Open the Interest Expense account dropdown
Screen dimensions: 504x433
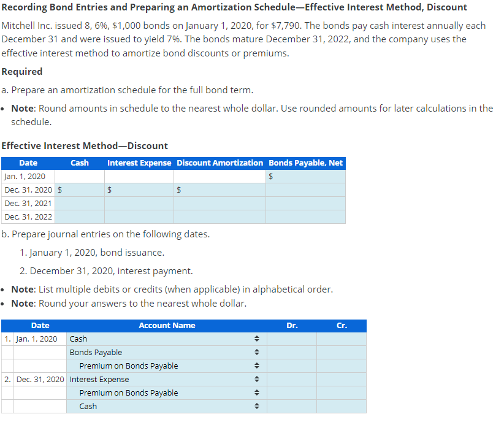point(257,379)
